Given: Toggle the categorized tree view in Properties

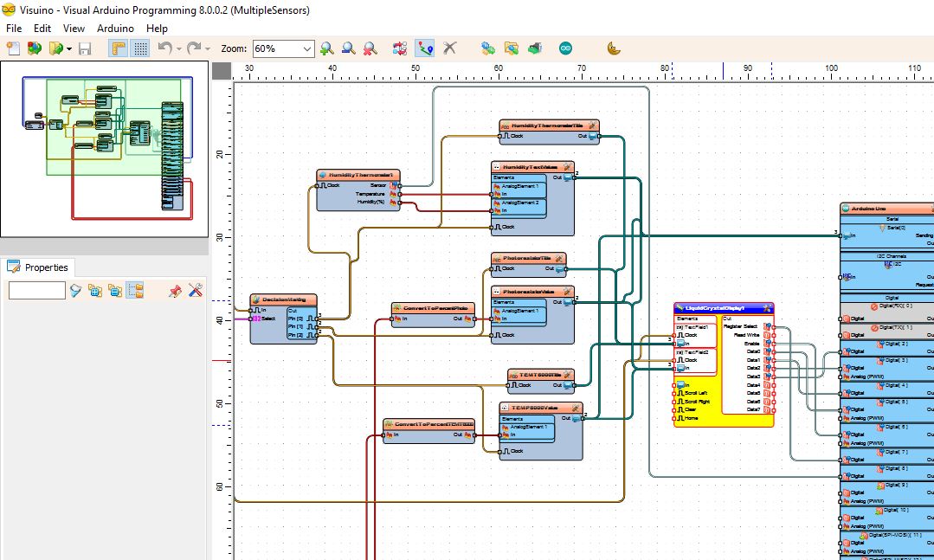Looking at the screenshot, I should (x=135, y=291).
